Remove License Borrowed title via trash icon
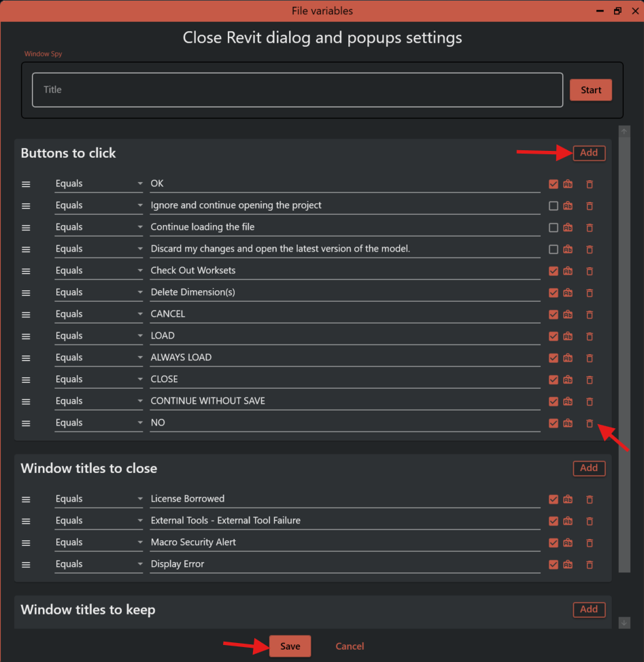This screenshot has width=644, height=662. (589, 499)
